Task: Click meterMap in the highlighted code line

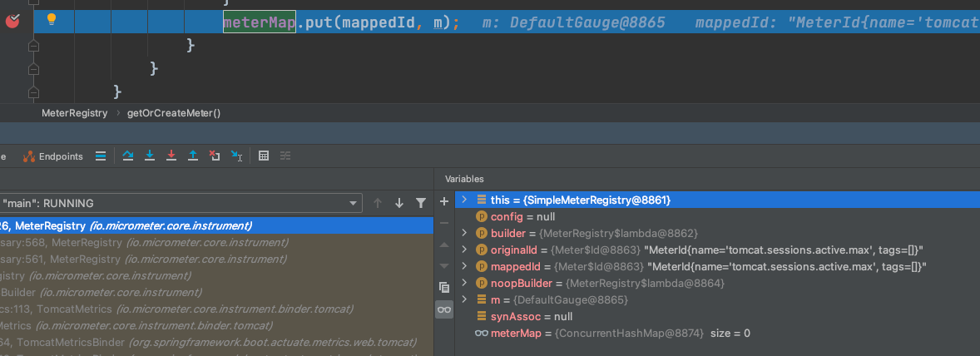Action: click(x=260, y=22)
